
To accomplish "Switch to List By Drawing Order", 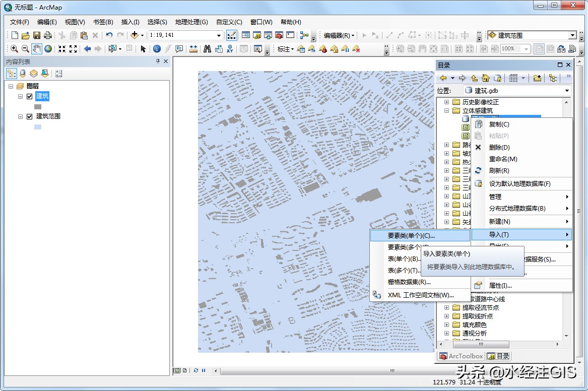I will coord(11,74).
